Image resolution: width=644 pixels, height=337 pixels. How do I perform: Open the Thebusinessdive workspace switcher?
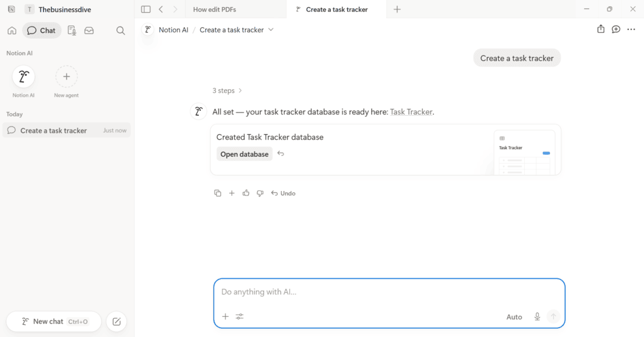pos(58,9)
